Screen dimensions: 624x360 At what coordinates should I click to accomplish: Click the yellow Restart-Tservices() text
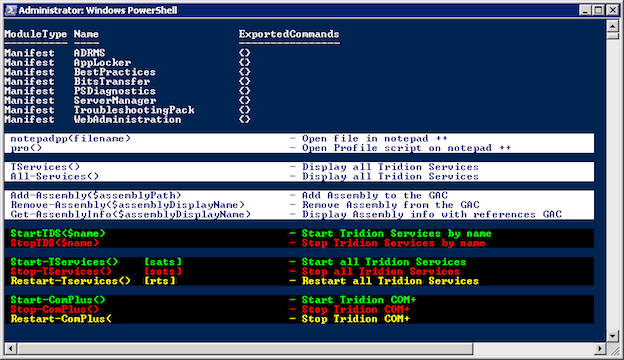click(70, 281)
